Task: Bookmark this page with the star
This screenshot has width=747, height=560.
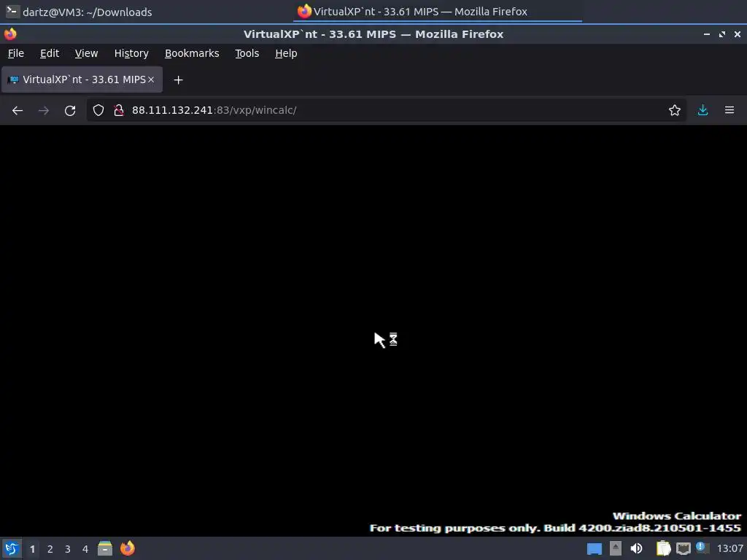Action: [x=674, y=111]
